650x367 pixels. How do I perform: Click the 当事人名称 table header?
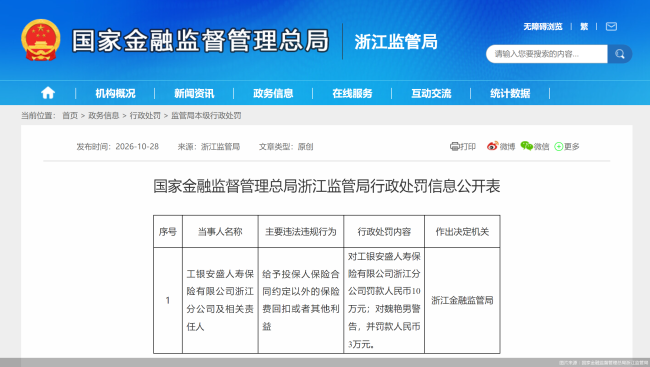[220, 232]
